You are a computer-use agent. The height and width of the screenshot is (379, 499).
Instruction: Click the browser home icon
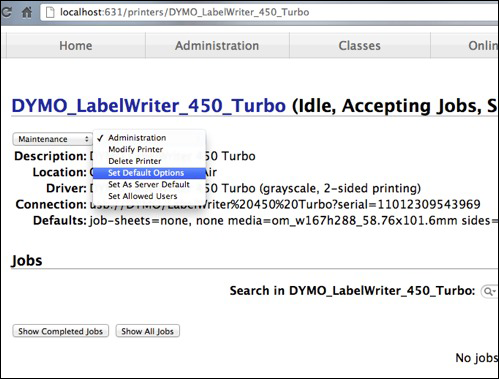tap(27, 12)
